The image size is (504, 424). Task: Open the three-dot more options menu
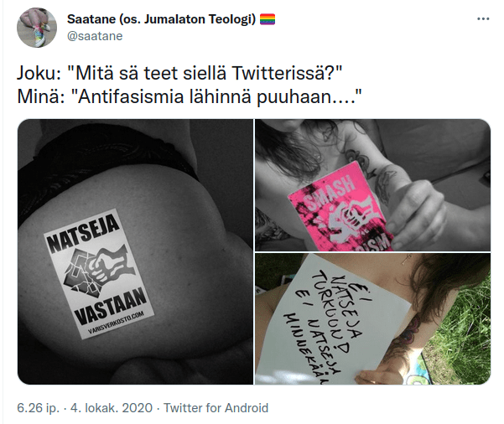[x=483, y=19]
